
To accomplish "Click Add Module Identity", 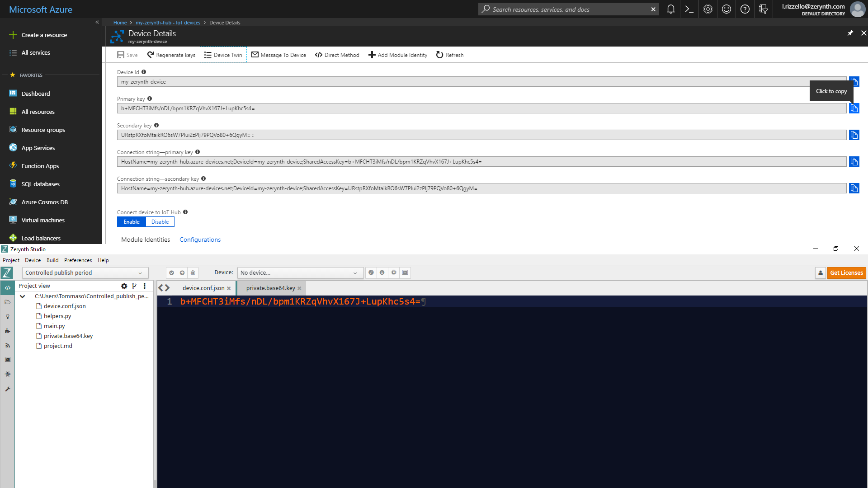I will pos(398,55).
